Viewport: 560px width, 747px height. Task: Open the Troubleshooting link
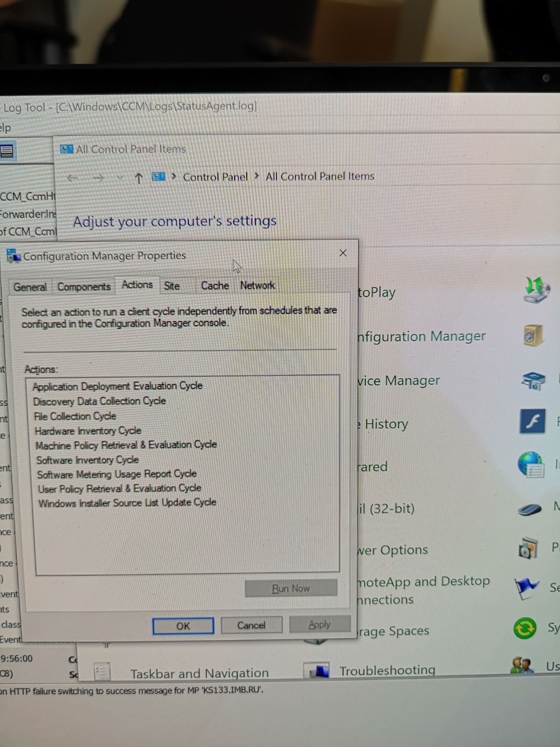(x=387, y=670)
